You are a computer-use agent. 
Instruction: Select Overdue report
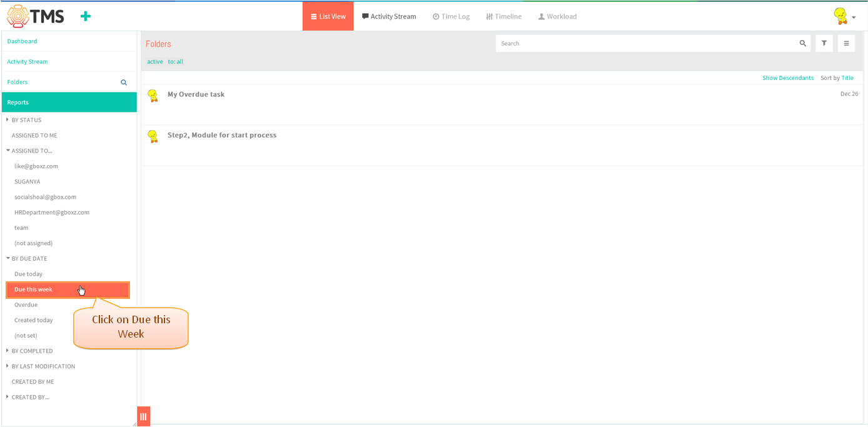(26, 305)
